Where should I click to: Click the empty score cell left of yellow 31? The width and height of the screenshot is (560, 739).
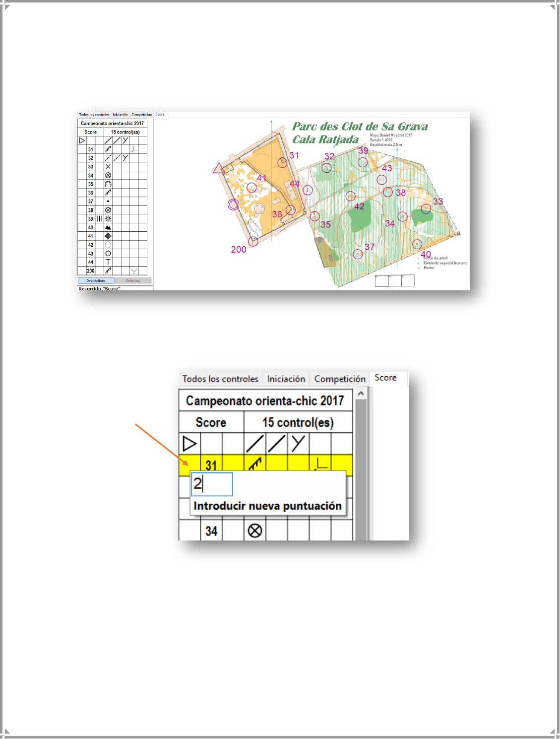click(189, 466)
